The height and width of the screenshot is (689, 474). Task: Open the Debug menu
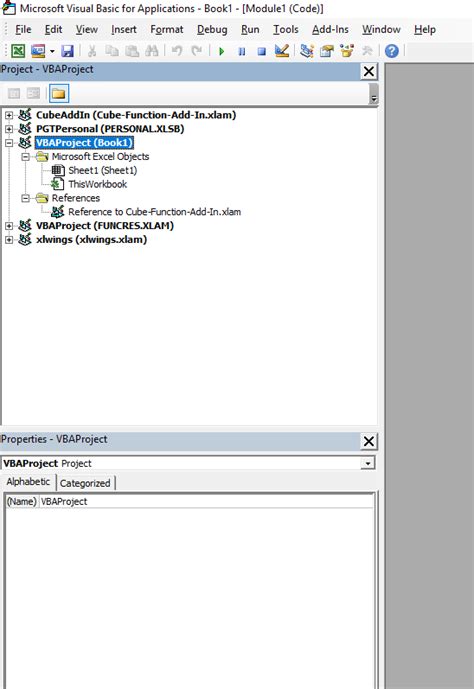pos(212,29)
